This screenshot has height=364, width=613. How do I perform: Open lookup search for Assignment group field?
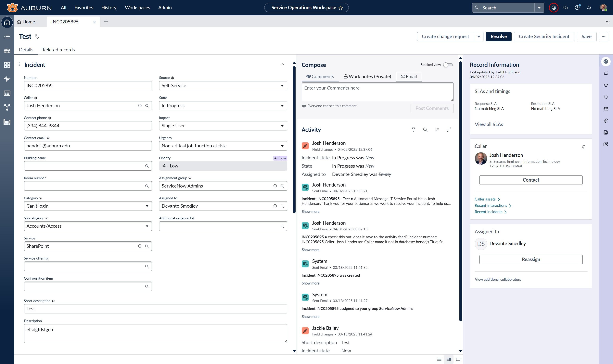click(282, 186)
